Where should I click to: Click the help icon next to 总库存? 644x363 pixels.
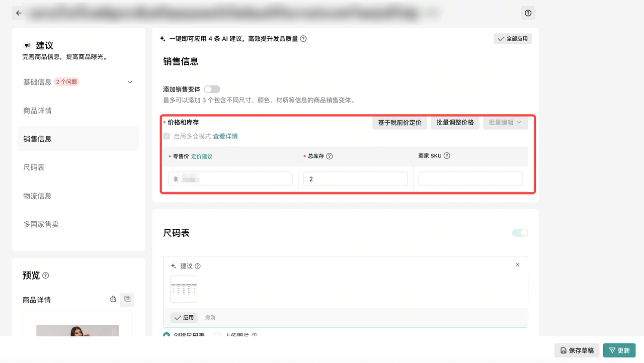330,156
